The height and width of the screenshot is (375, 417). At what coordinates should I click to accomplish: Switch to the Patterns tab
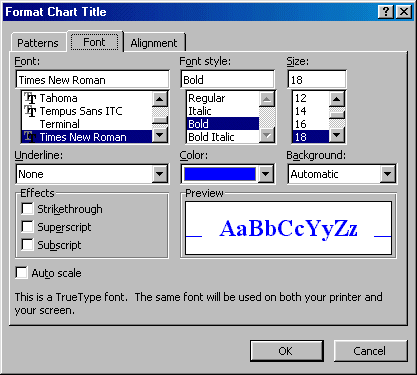38,43
